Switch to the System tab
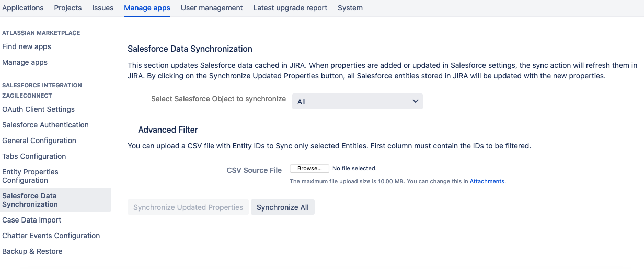 [350, 8]
